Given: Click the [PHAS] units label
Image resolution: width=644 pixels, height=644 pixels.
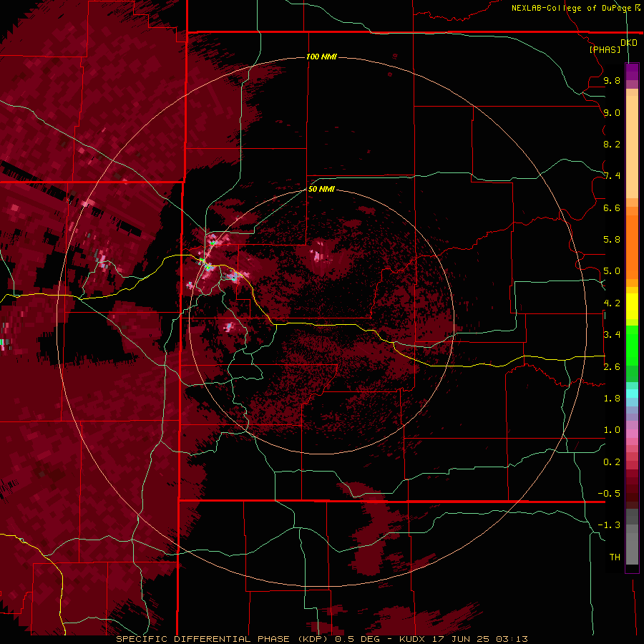Looking at the screenshot, I should point(605,49).
